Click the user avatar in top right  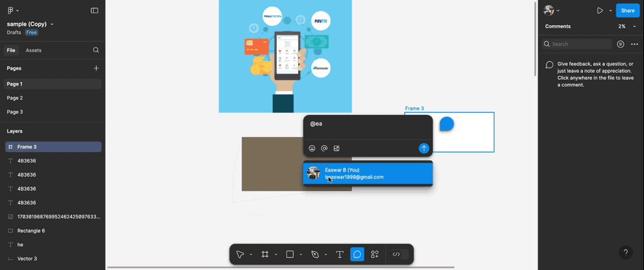click(x=548, y=11)
